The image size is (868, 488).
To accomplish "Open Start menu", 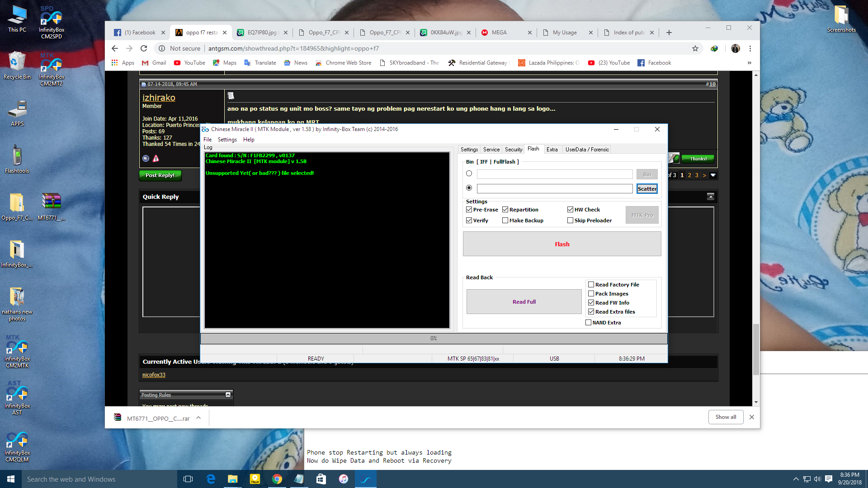I will coord(11,479).
